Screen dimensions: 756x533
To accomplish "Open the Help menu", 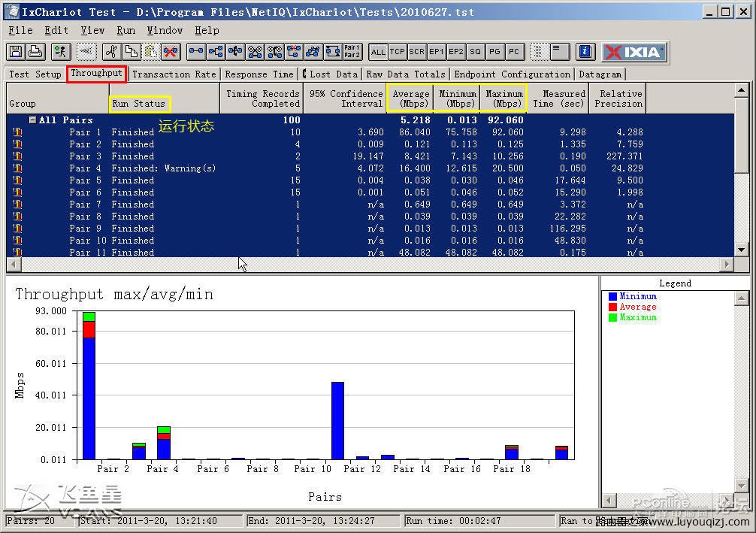I will 207,30.
